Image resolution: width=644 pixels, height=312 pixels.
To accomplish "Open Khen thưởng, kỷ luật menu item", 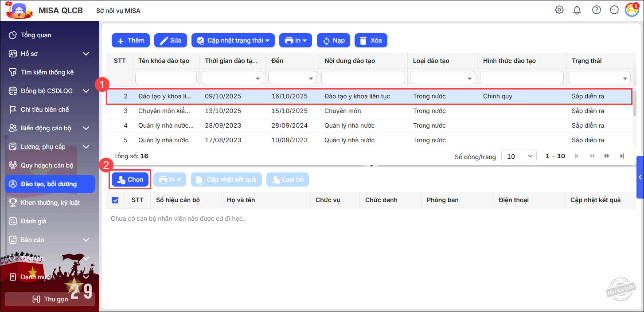I will pos(50,203).
